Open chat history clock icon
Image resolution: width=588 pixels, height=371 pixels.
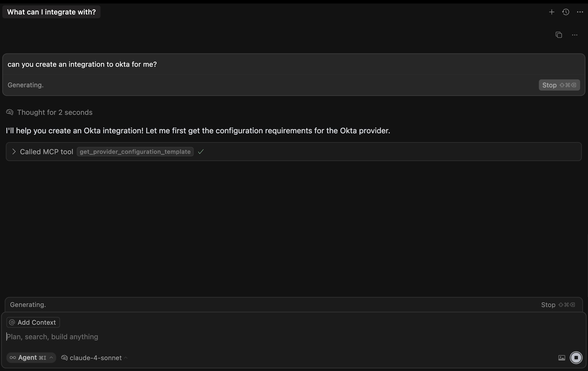tap(565, 12)
